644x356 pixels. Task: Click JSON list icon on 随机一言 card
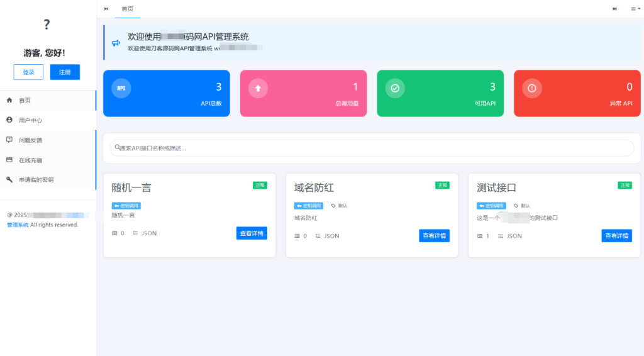pos(136,233)
